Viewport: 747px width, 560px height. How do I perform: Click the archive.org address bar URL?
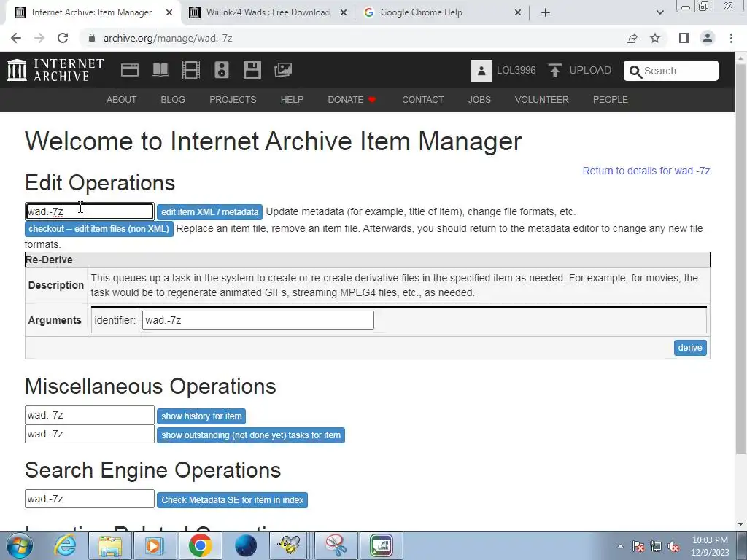pos(168,38)
